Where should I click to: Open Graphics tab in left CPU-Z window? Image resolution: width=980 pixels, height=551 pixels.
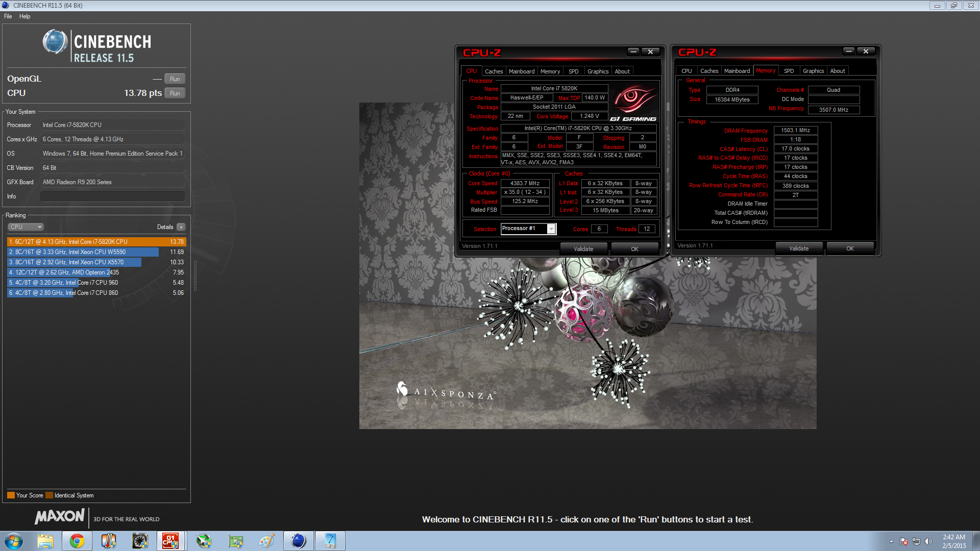click(x=598, y=71)
